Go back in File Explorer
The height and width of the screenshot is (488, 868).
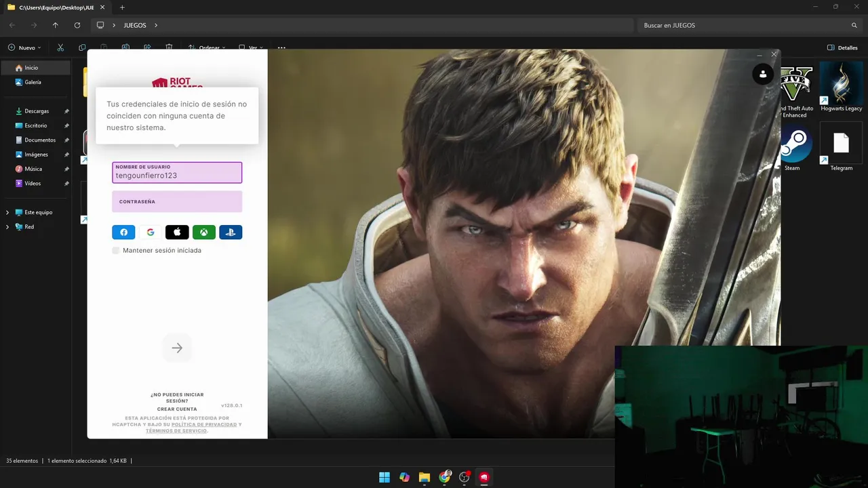click(x=12, y=25)
